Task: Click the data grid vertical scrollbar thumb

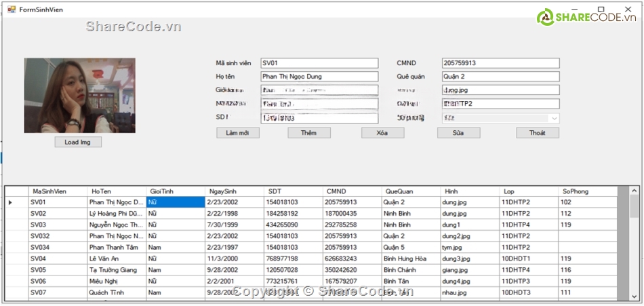Action: 634,206
